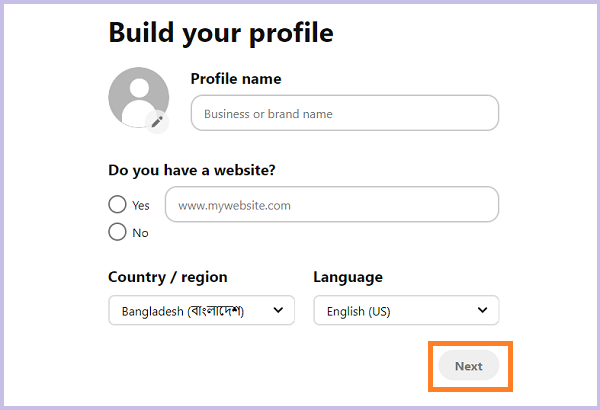Click the chevron arrow in Language dropdown

coord(483,310)
